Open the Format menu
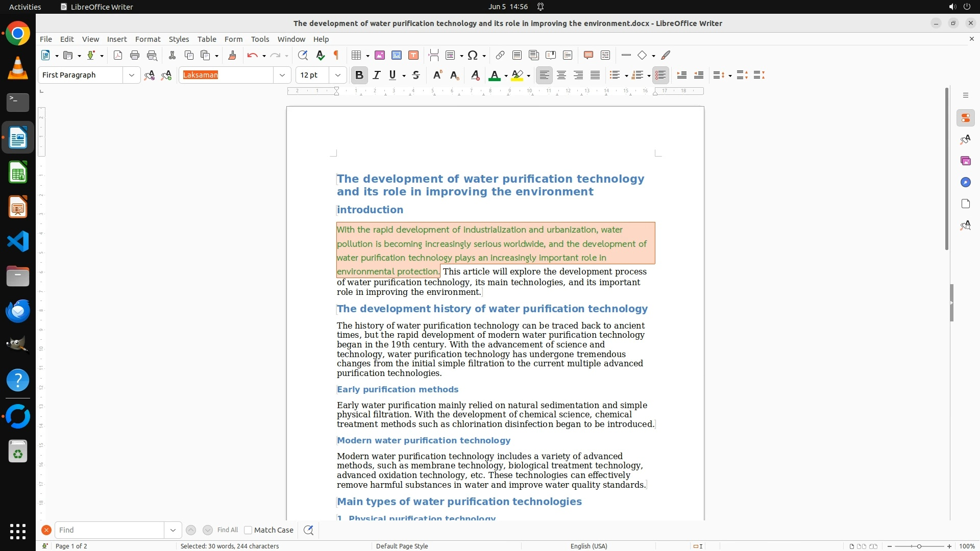Image resolution: width=980 pixels, height=551 pixels. tap(148, 39)
